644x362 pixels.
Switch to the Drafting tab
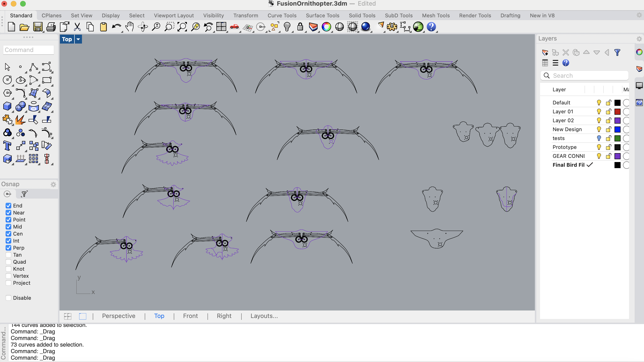click(510, 15)
